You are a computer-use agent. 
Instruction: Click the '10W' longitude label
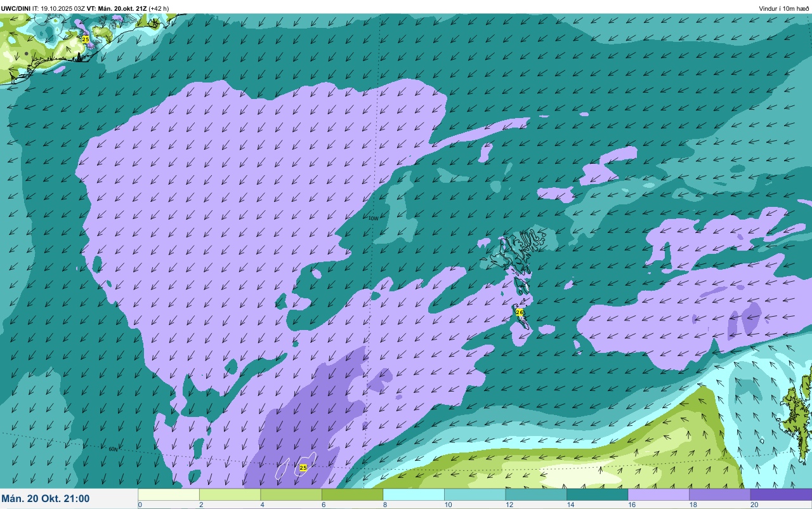pyautogui.click(x=374, y=218)
